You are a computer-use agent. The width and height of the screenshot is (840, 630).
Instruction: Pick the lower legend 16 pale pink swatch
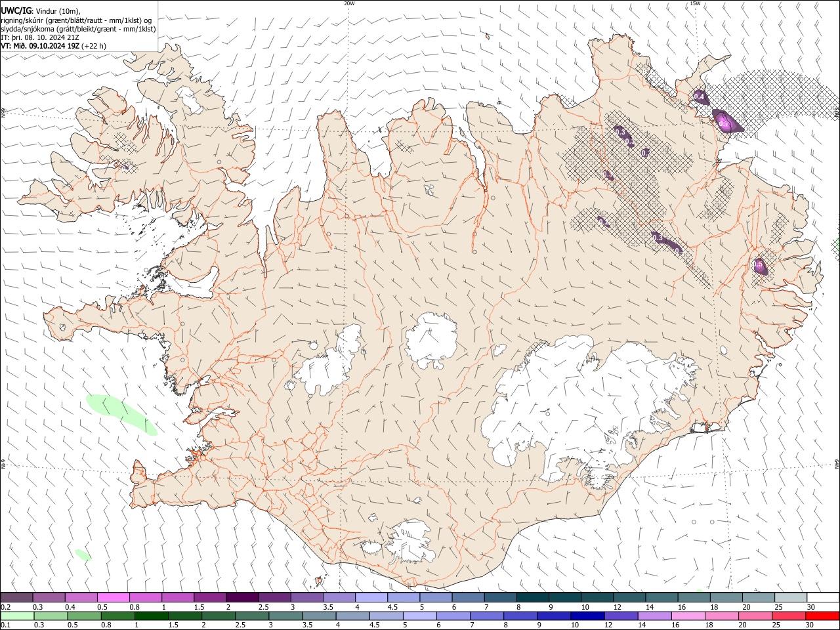click(688, 616)
